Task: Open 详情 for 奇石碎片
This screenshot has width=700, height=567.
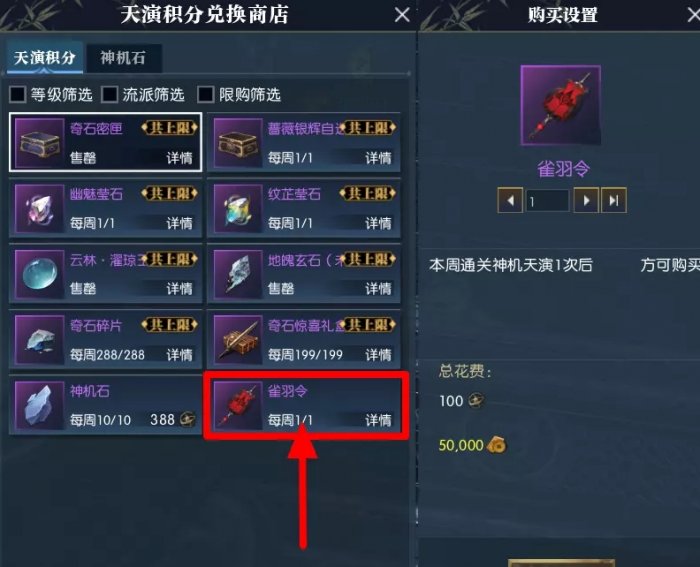Action: tap(179, 355)
